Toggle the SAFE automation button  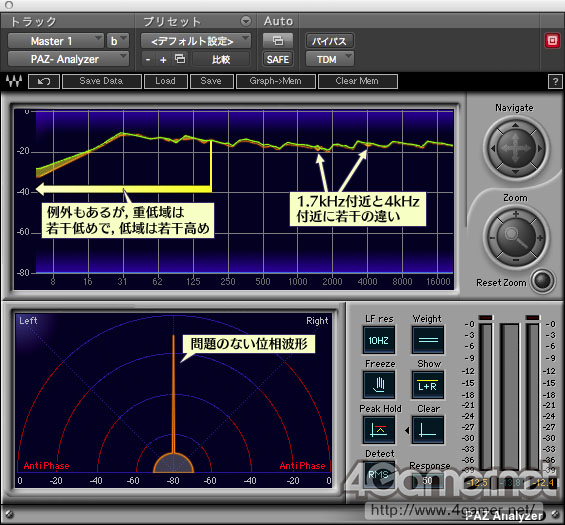point(278,59)
